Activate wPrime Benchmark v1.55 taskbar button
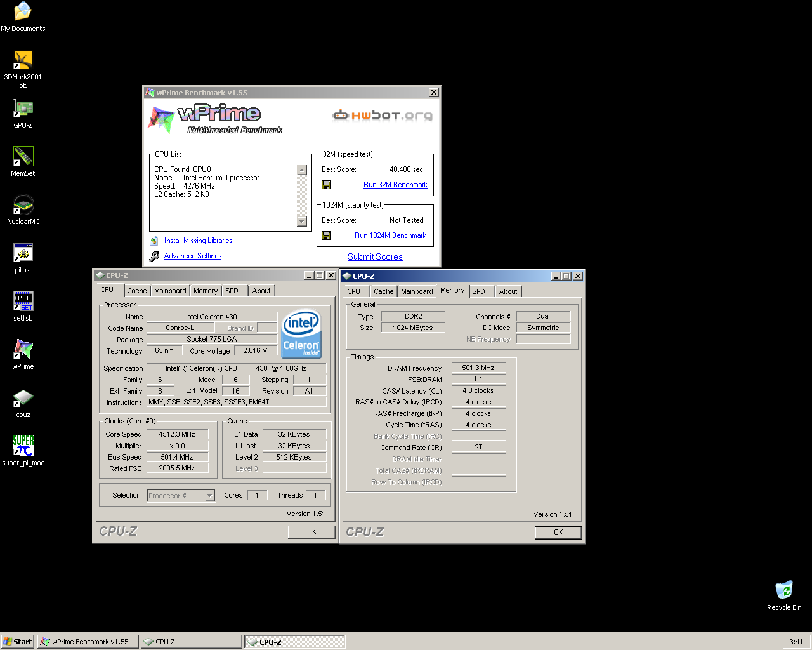 88,642
